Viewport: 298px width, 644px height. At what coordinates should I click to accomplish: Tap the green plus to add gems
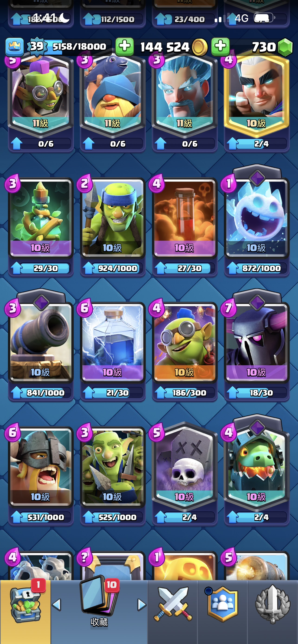(x=220, y=47)
